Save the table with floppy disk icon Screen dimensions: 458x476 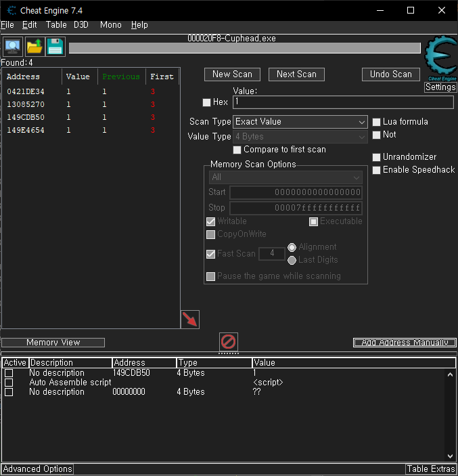coord(55,47)
